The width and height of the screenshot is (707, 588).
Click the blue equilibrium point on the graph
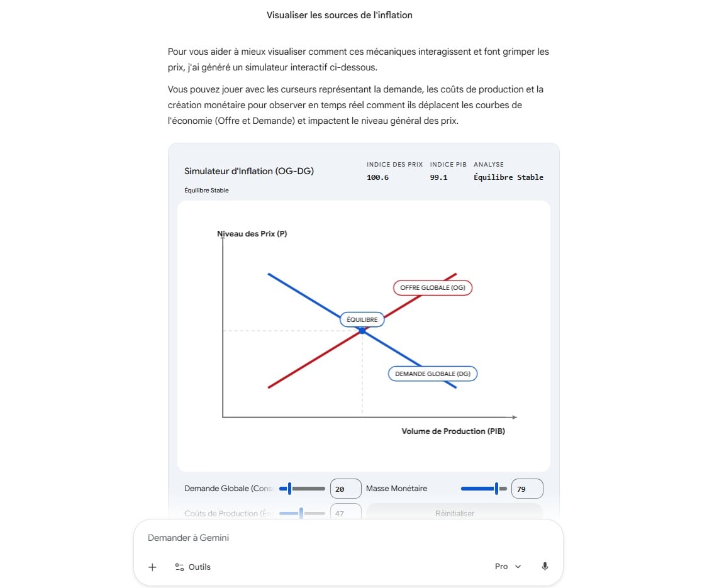[x=362, y=330]
